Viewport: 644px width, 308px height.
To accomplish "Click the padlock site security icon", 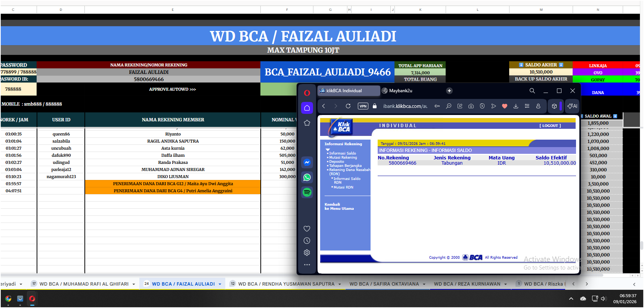I will pyautogui.click(x=375, y=106).
